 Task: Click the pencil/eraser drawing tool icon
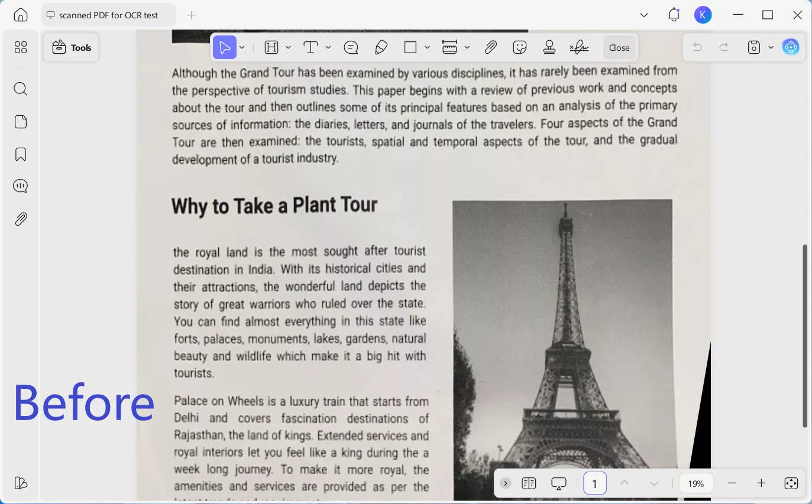(x=381, y=48)
